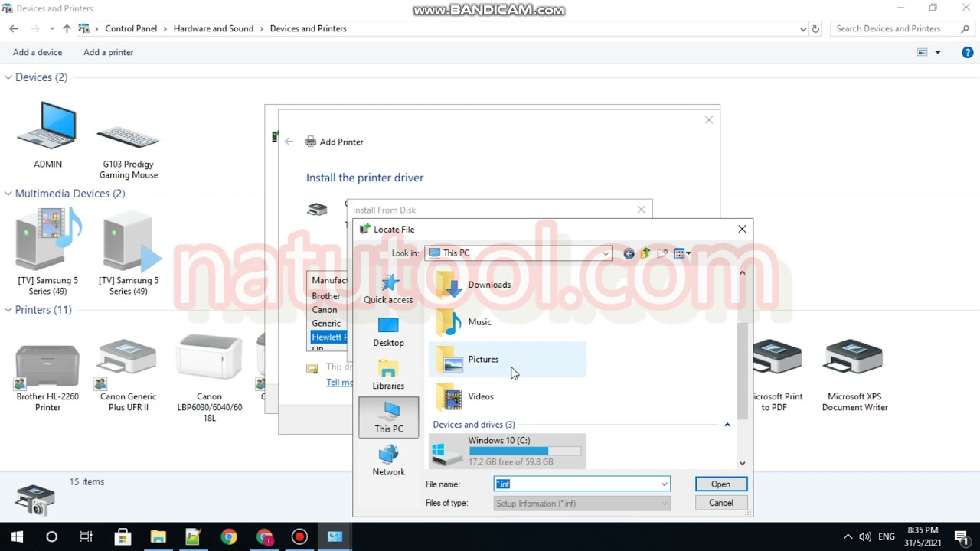Click Control Panel in the breadcrumb
The width and height of the screenshot is (980, 551).
[x=131, y=28]
